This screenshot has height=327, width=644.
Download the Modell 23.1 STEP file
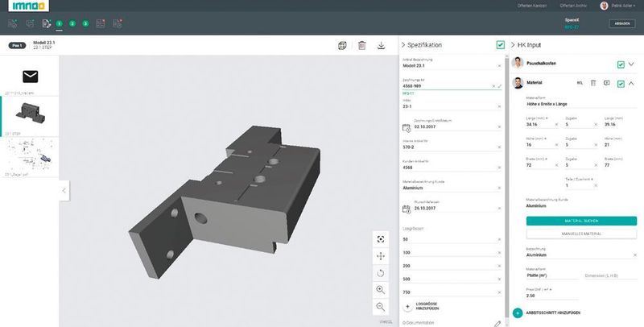point(381,46)
